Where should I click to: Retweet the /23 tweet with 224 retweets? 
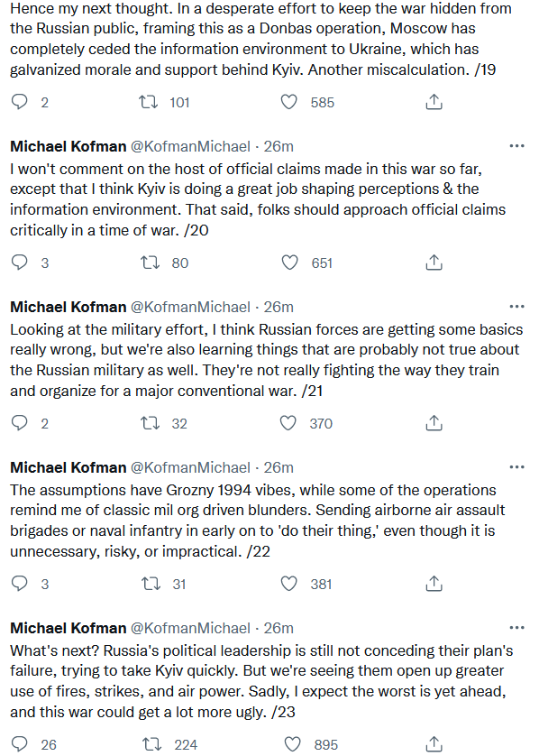[x=152, y=744]
